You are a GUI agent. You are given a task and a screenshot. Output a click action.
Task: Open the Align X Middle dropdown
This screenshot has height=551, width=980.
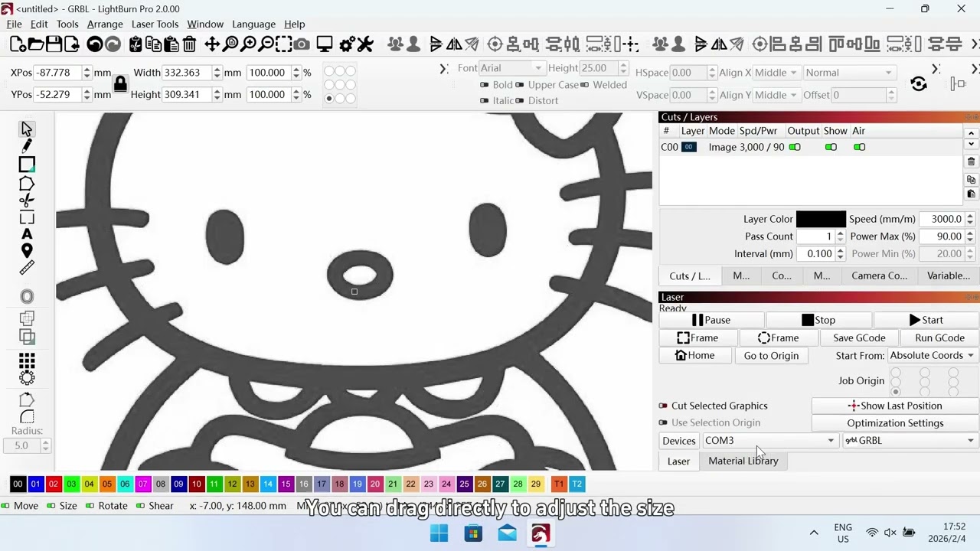(777, 73)
